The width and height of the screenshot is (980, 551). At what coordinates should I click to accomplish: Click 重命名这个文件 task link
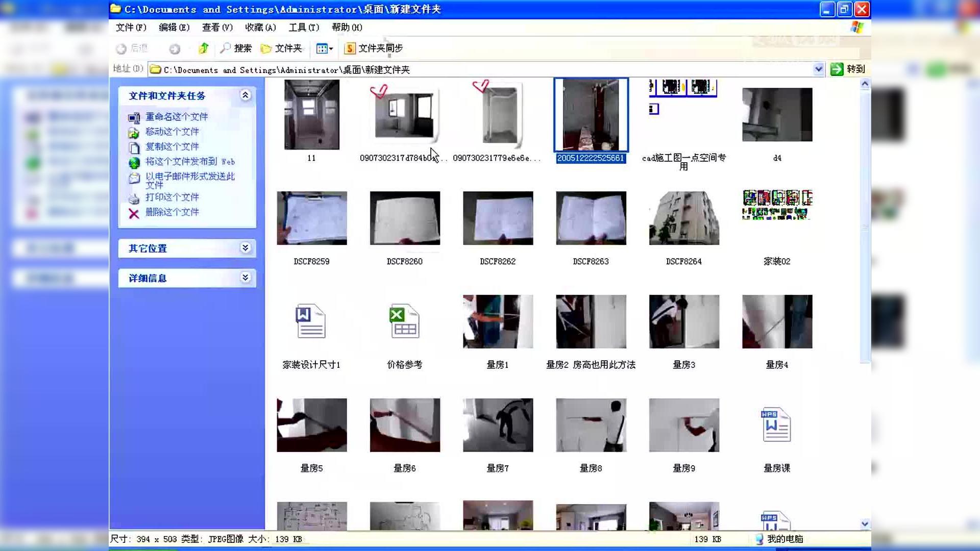(x=177, y=117)
